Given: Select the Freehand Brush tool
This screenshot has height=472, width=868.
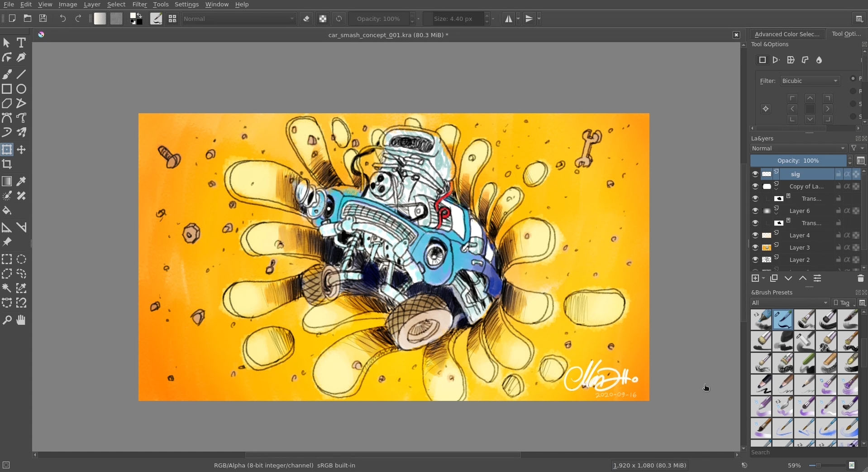Looking at the screenshot, I should (7, 74).
